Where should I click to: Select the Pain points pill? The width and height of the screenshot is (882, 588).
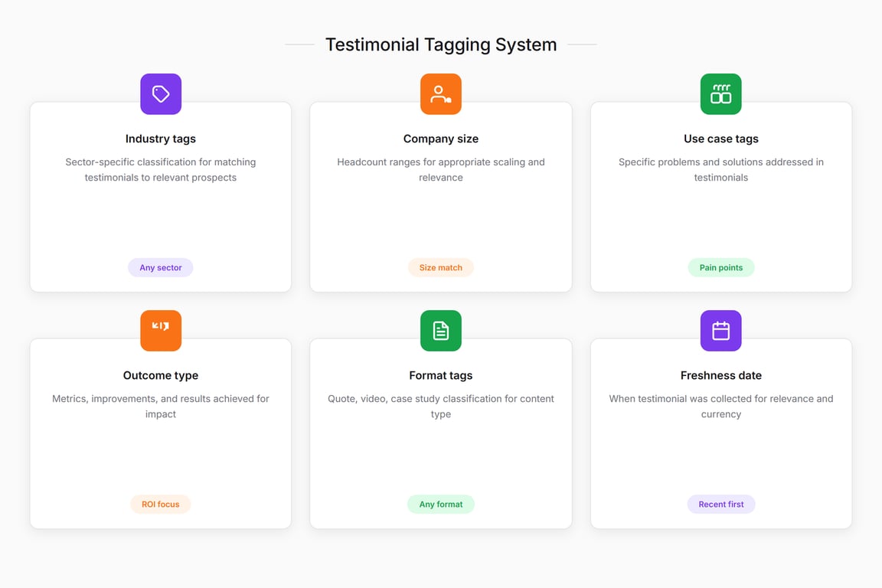(x=720, y=268)
